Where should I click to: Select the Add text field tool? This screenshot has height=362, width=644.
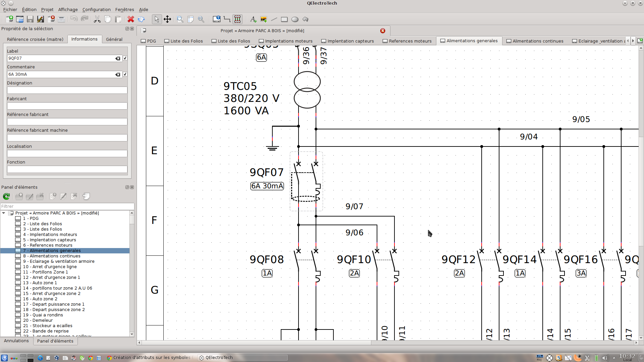point(253,19)
